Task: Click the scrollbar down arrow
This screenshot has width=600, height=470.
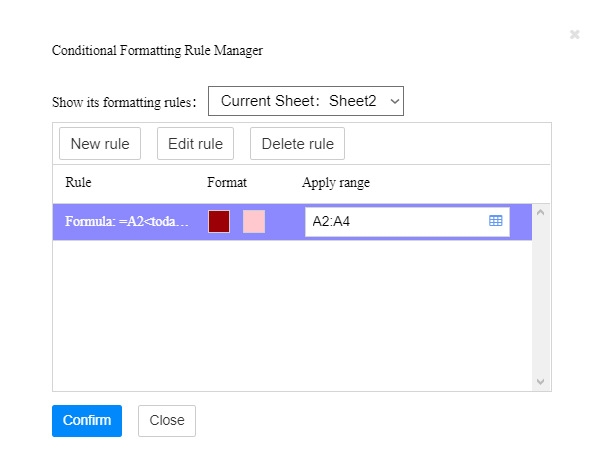Action: [x=541, y=382]
